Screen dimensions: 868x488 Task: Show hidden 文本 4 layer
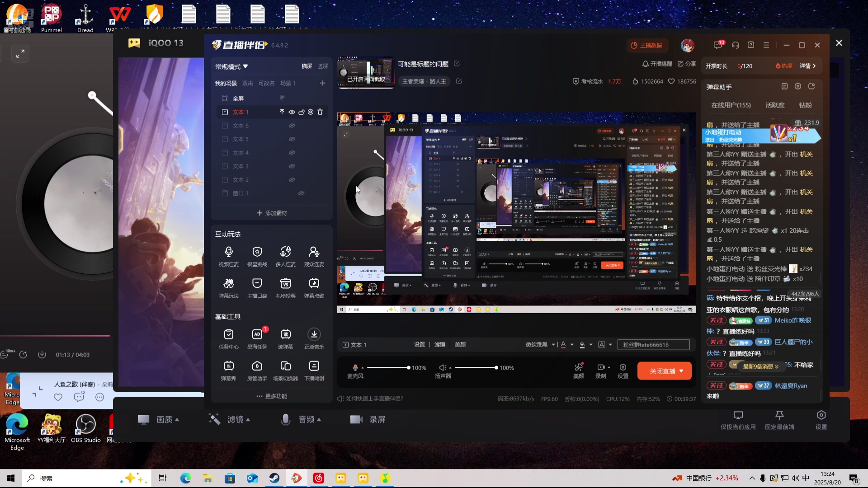(292, 153)
